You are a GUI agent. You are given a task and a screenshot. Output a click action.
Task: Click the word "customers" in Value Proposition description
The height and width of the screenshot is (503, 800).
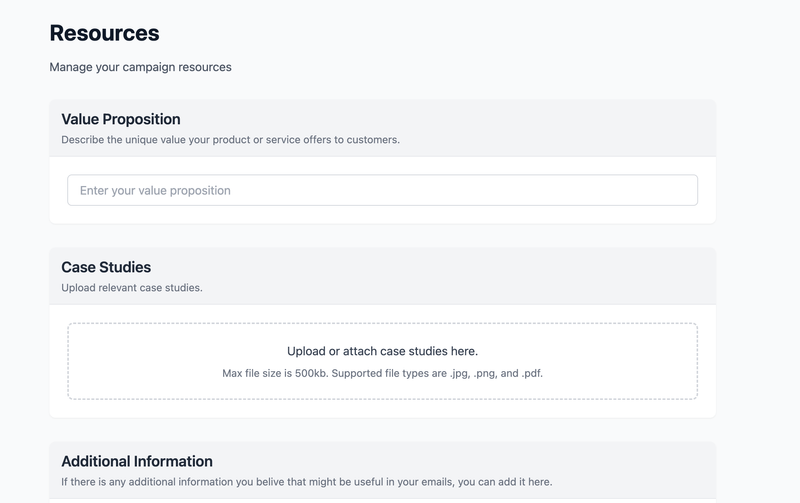(372, 139)
